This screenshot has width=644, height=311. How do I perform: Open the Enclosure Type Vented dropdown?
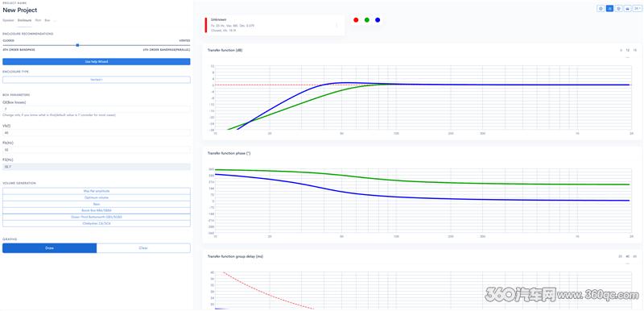[x=96, y=80]
